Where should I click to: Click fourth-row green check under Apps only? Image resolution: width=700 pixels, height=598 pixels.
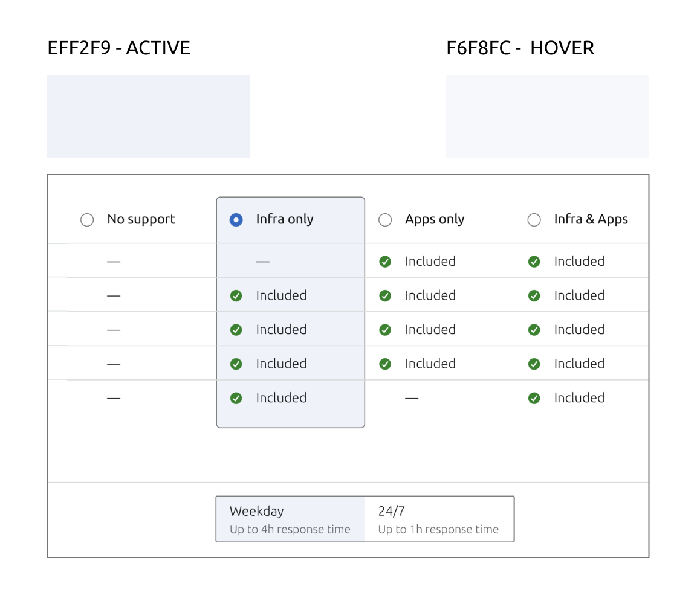[385, 364]
